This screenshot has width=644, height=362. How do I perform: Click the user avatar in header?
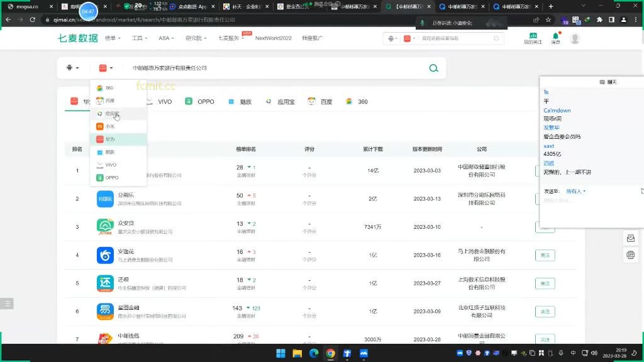point(575,38)
